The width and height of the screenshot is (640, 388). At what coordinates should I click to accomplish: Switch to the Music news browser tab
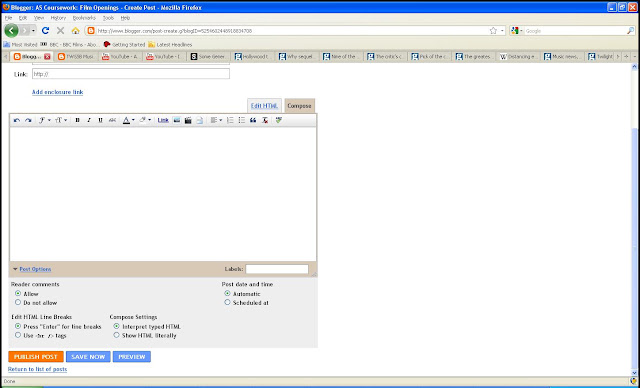(562, 57)
